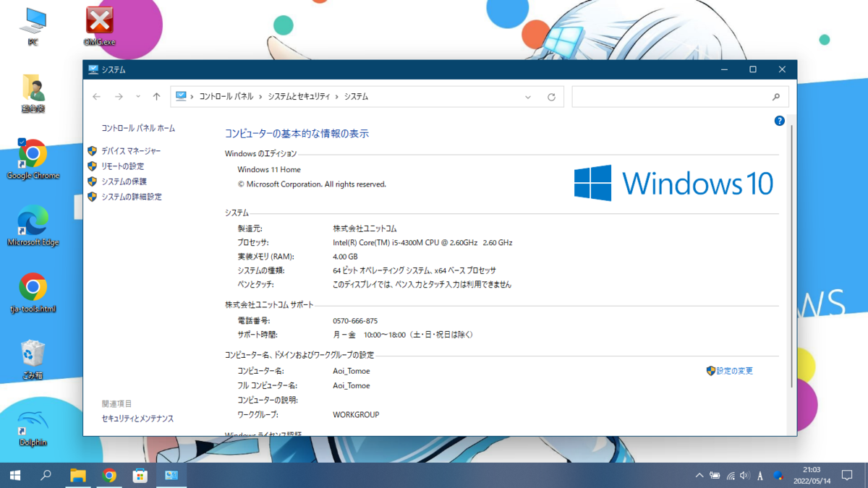Click the System window title bar icon
This screenshot has height=488, width=868.
click(93, 70)
